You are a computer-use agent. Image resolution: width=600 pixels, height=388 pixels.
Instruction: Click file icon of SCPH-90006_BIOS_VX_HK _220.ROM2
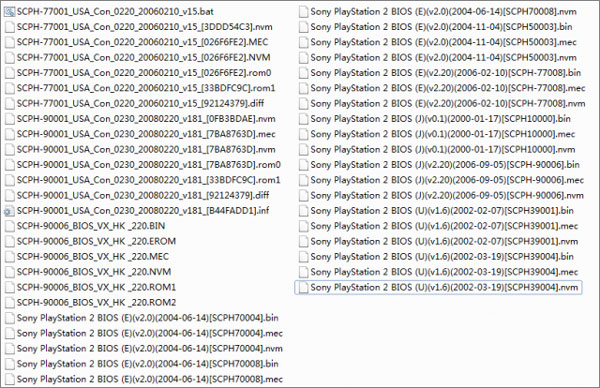[10, 303]
